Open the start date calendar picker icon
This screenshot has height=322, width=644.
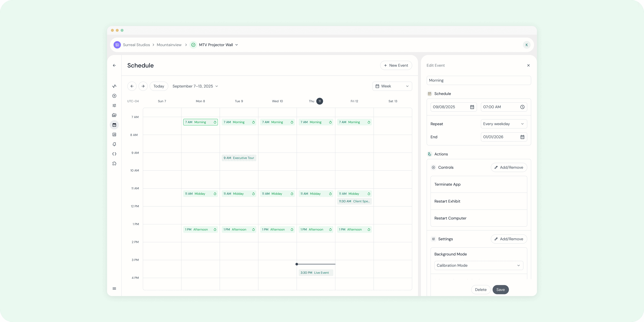pyautogui.click(x=472, y=107)
